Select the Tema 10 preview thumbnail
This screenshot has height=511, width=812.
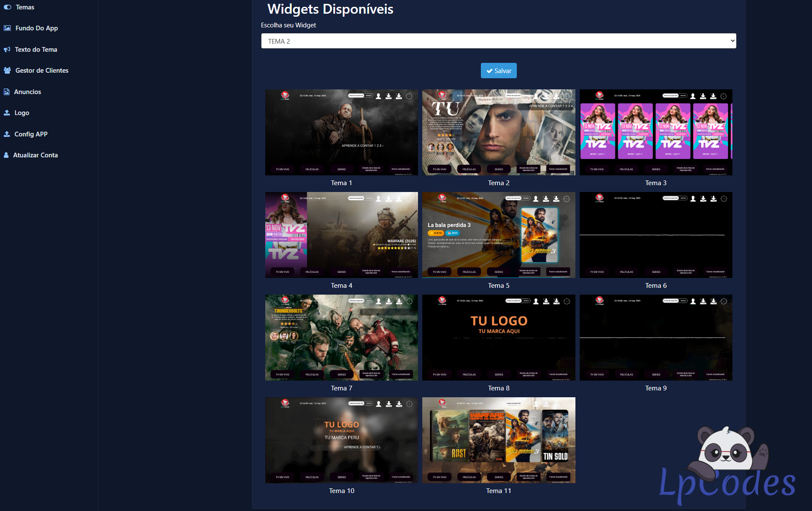click(341, 440)
